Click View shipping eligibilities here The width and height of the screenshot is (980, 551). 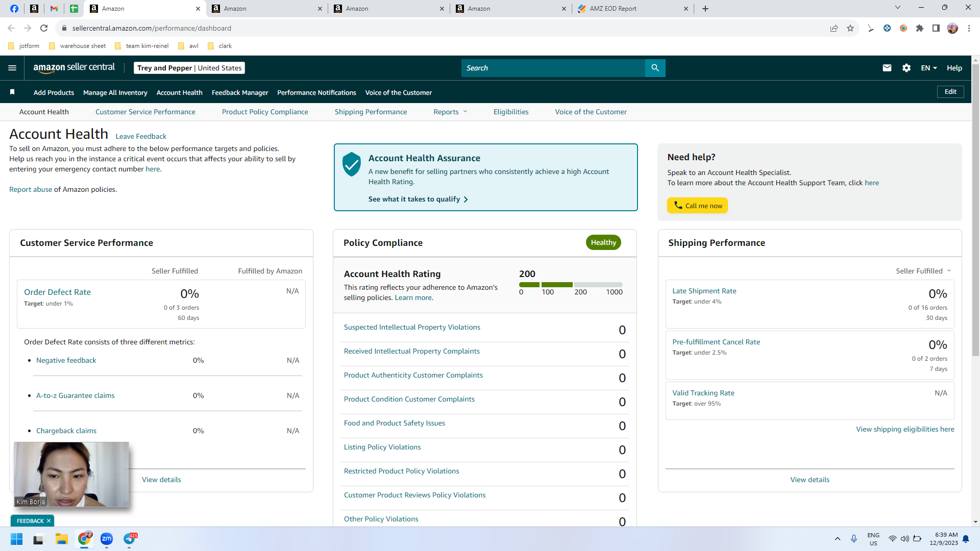click(x=905, y=429)
